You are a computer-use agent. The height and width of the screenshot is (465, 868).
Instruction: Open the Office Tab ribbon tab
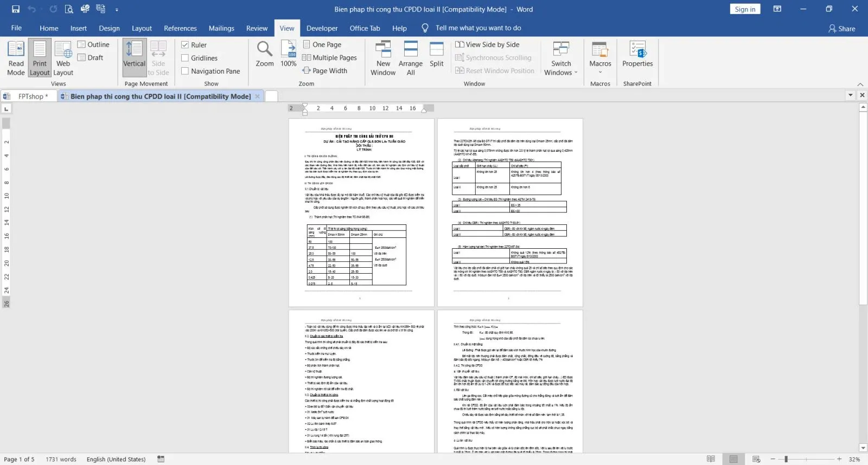click(365, 28)
